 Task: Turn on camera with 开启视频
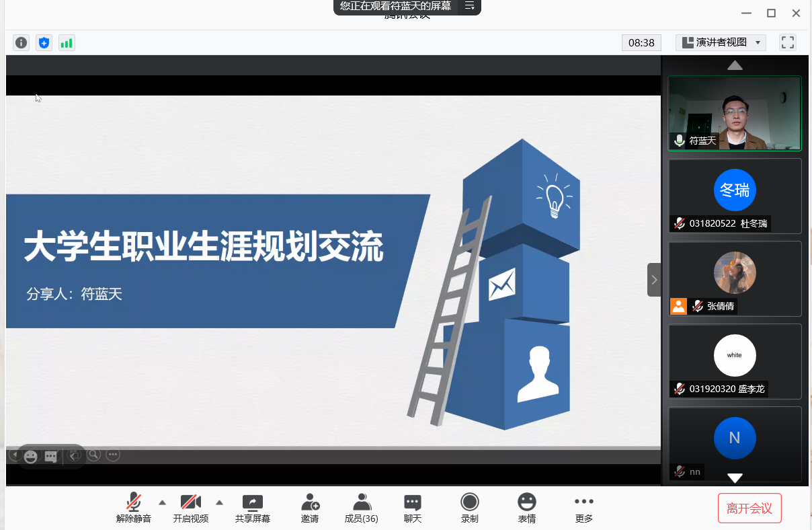(x=191, y=508)
